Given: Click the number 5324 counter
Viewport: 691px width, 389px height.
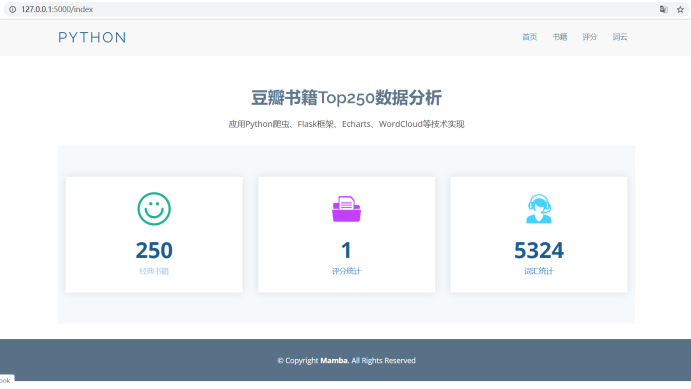Looking at the screenshot, I should 539,250.
